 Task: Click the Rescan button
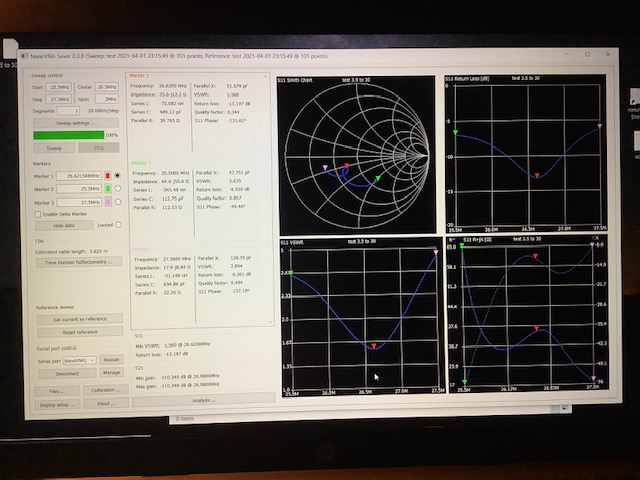(x=111, y=360)
